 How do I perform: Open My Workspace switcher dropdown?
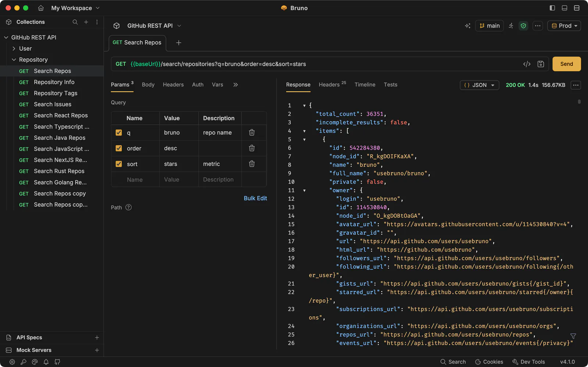[75, 8]
